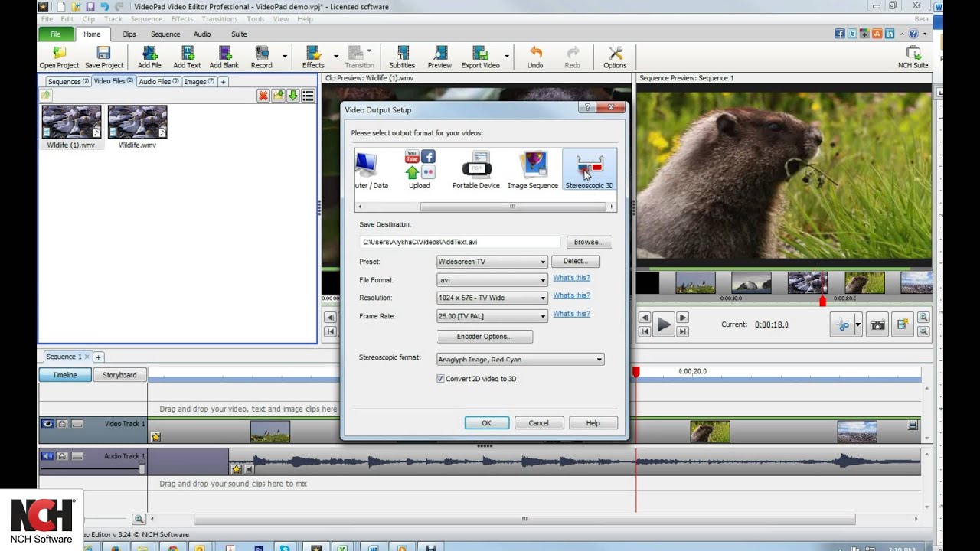Open the green File menu tab

point(56,34)
